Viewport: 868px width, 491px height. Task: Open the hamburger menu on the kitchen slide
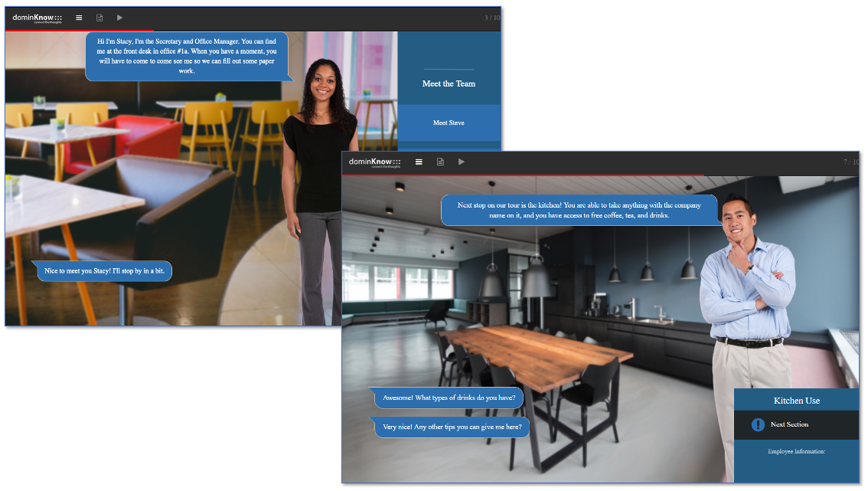pos(419,162)
